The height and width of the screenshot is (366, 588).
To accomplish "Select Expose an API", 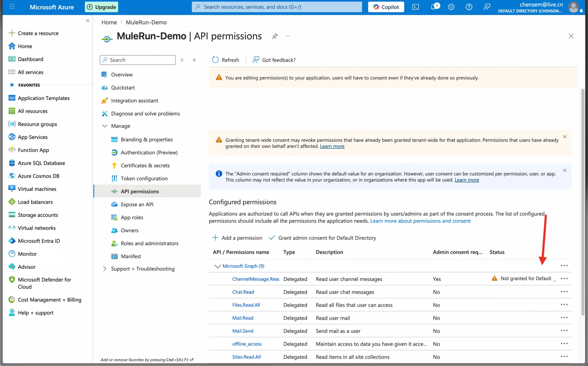I will (x=137, y=205).
